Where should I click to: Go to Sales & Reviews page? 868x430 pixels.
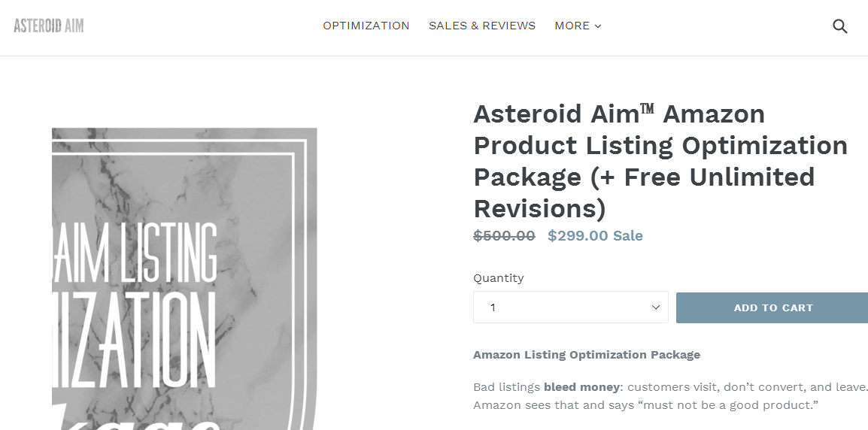coord(482,26)
